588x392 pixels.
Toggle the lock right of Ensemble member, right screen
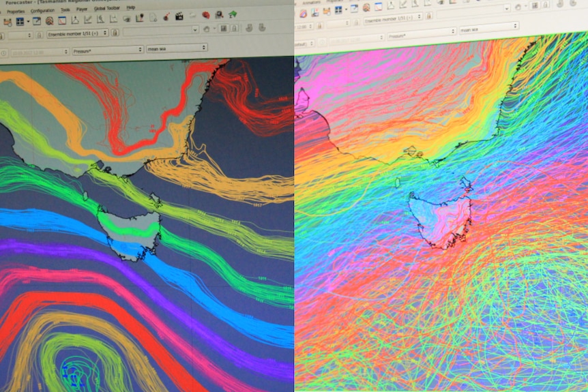[x=429, y=16]
